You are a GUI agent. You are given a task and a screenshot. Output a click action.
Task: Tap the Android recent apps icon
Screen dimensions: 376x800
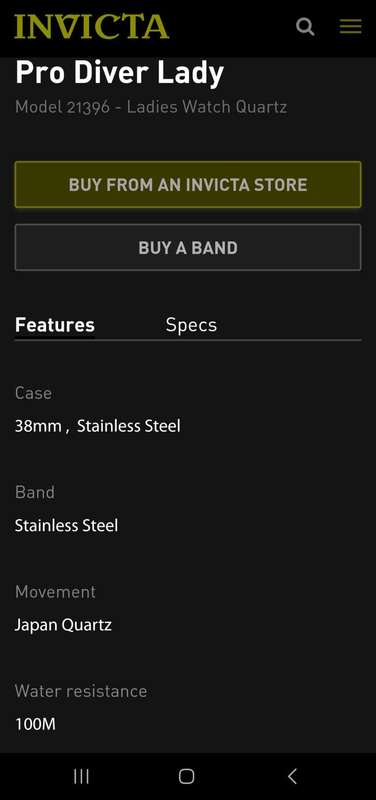click(82, 777)
